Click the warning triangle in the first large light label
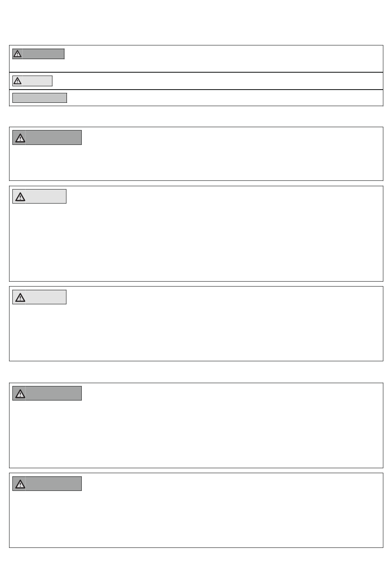The width and height of the screenshot is (392, 571). click(x=20, y=197)
